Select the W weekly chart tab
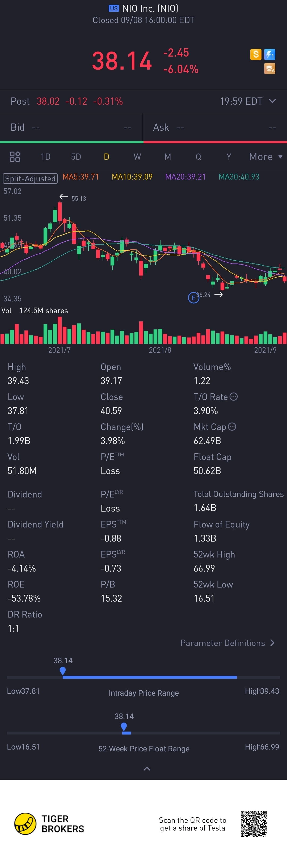The width and height of the screenshot is (287, 868). [x=137, y=157]
